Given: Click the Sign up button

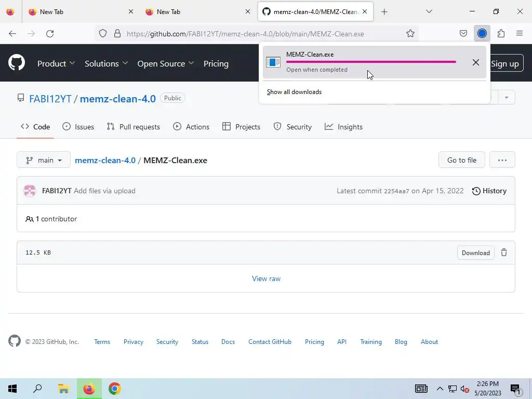Looking at the screenshot, I should 505,63.
